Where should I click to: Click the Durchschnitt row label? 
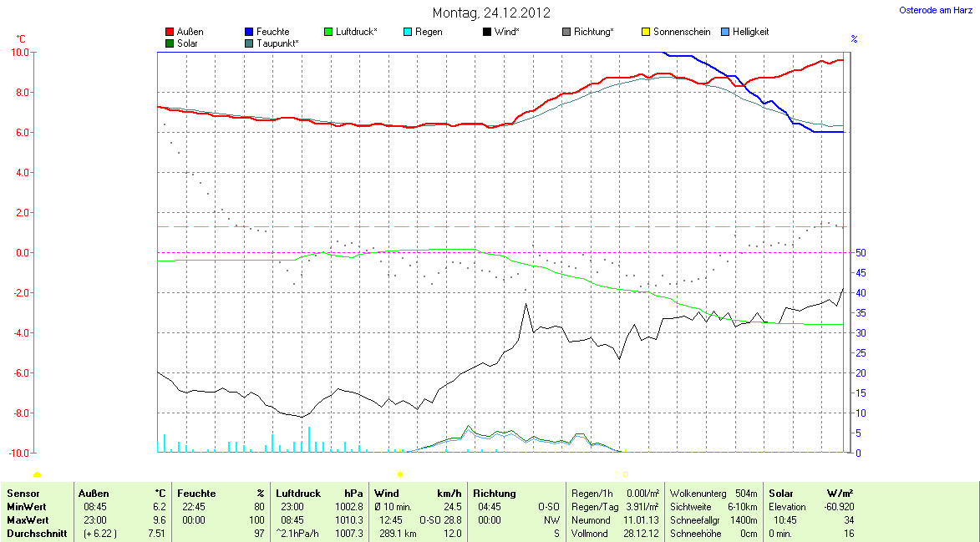point(36,534)
